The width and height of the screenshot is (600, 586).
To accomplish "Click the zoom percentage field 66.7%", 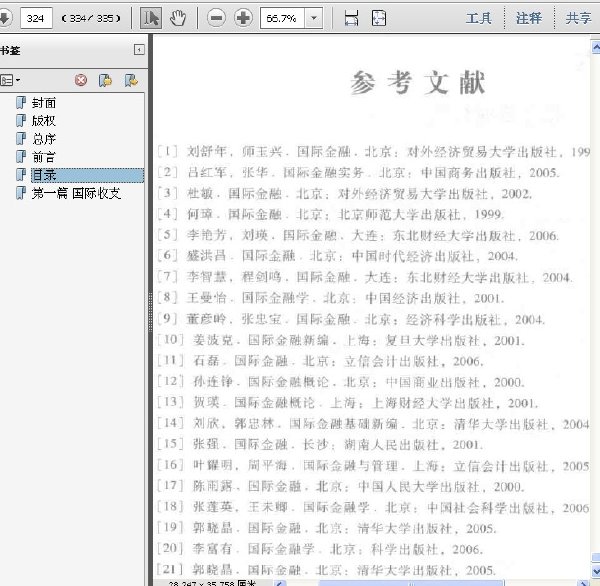I will pos(282,18).
